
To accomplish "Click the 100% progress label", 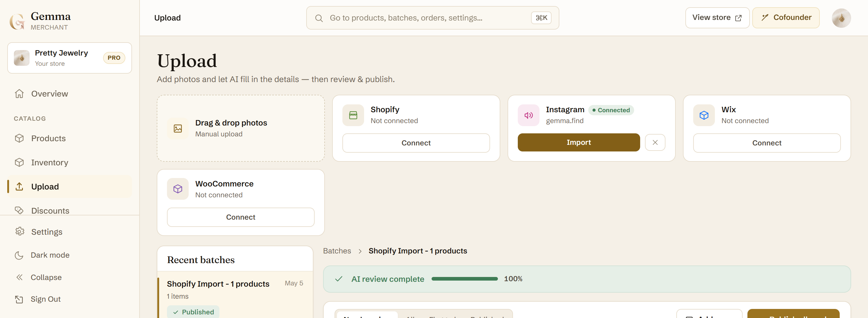I will [x=513, y=279].
